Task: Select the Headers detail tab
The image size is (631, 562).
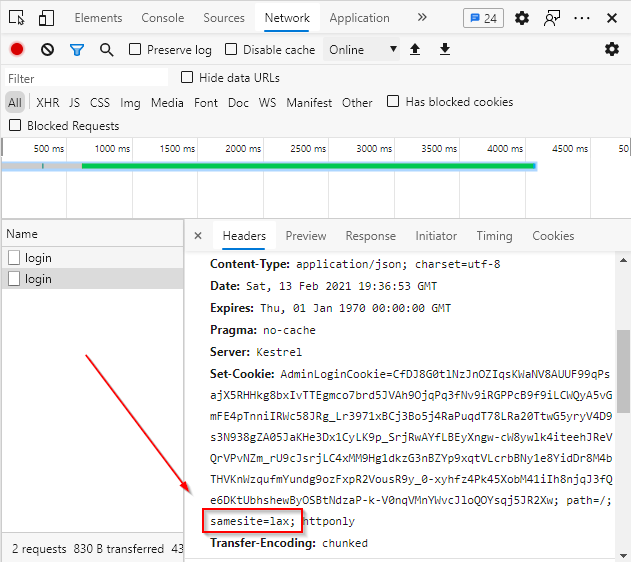Action: (x=244, y=236)
